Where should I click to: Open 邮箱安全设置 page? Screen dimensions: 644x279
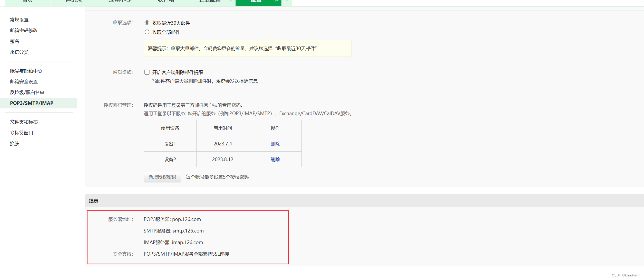point(24,82)
